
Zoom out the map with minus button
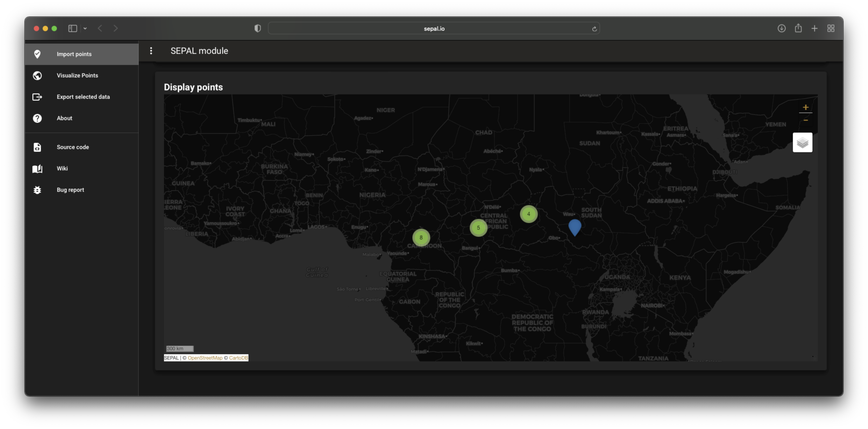[805, 120]
